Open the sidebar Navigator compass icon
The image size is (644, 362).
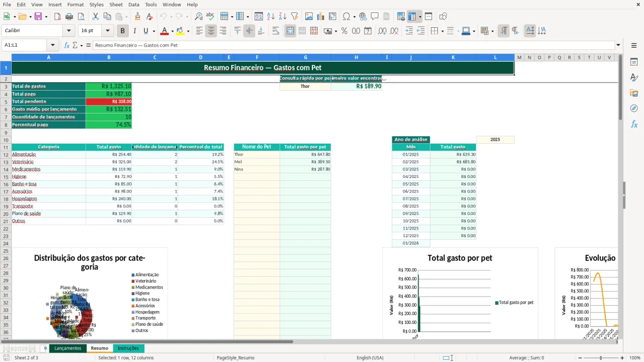click(634, 108)
